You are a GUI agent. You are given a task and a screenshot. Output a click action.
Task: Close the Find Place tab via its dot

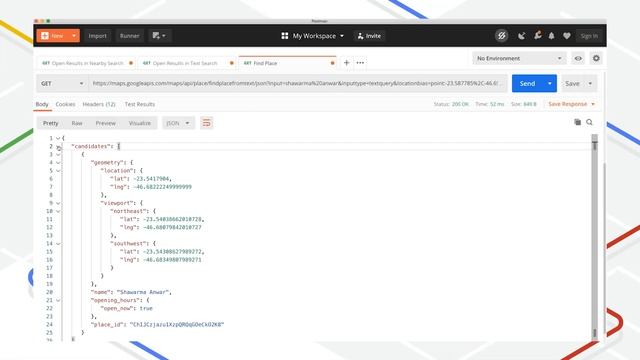click(x=332, y=63)
